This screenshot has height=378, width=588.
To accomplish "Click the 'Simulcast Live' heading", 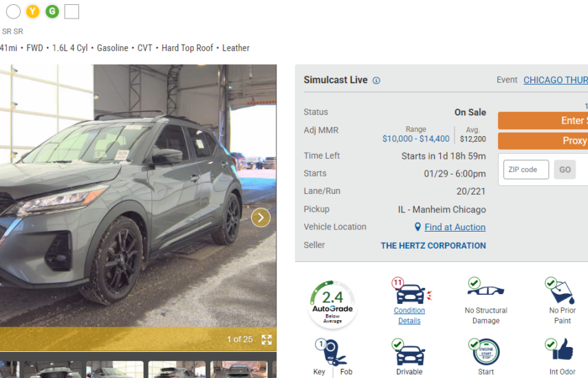I will tap(336, 80).
